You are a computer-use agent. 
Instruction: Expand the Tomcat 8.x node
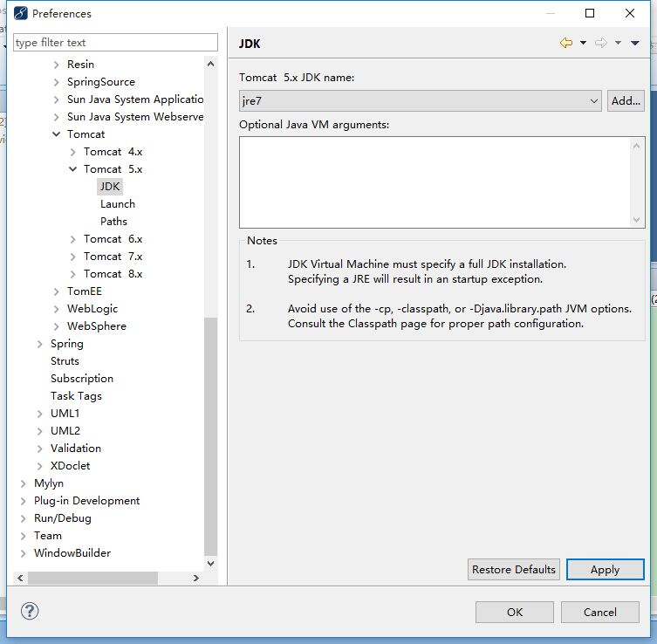coord(73,275)
